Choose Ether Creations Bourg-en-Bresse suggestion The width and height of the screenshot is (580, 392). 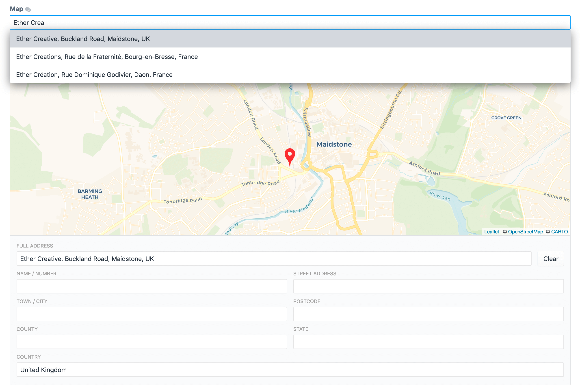107,57
